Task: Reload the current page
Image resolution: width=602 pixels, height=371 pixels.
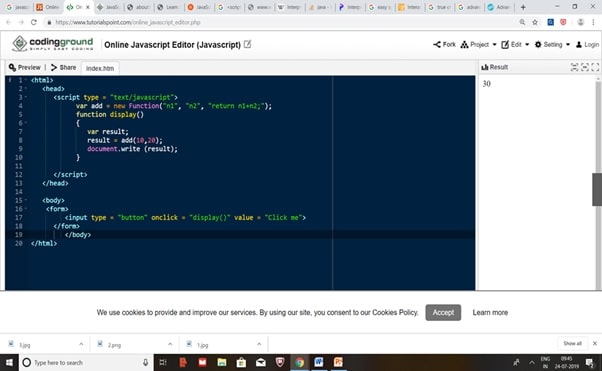Action: [34, 22]
